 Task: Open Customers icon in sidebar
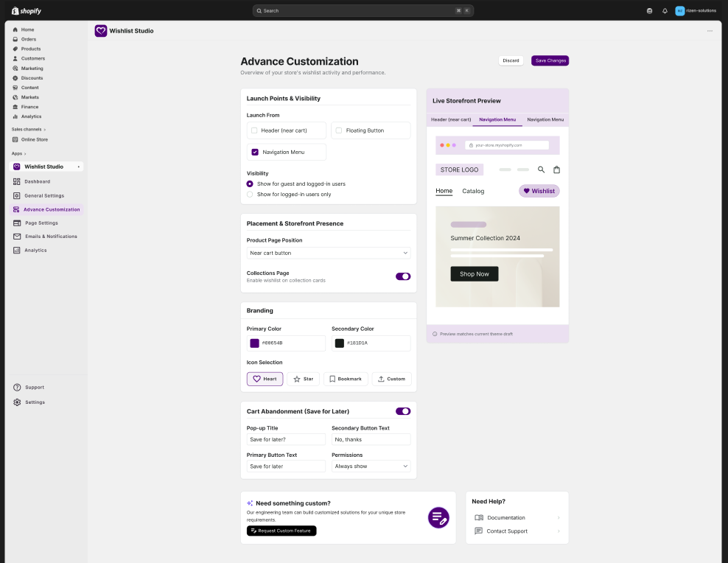click(x=15, y=58)
